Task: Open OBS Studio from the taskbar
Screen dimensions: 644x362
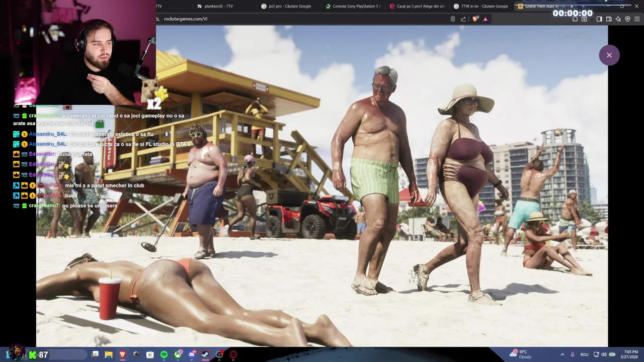Action: tap(219, 354)
